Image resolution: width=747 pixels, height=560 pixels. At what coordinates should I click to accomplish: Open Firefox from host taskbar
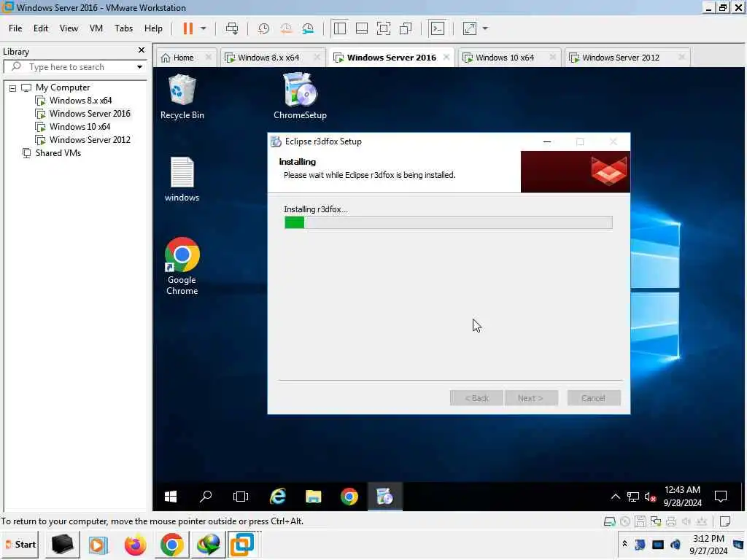pos(135,545)
